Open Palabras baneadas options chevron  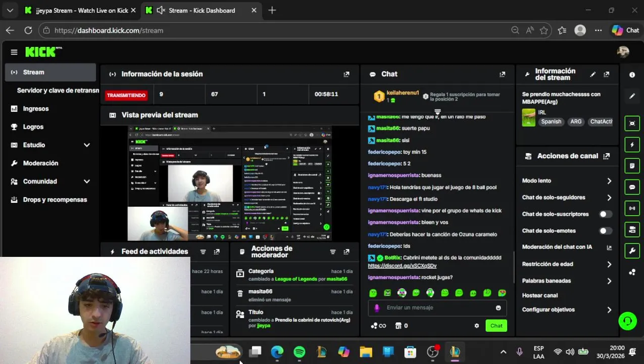[x=609, y=281]
